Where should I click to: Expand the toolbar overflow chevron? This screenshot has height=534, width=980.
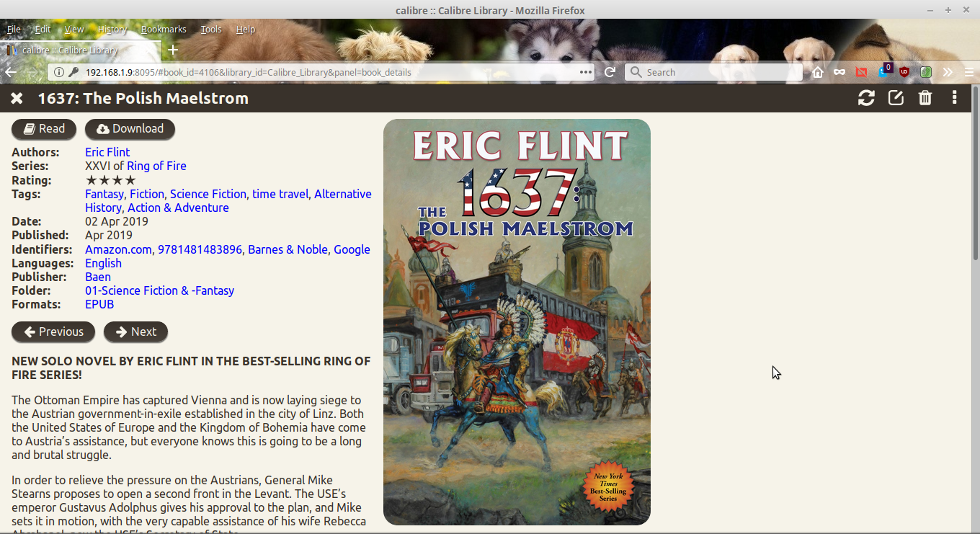click(x=948, y=72)
